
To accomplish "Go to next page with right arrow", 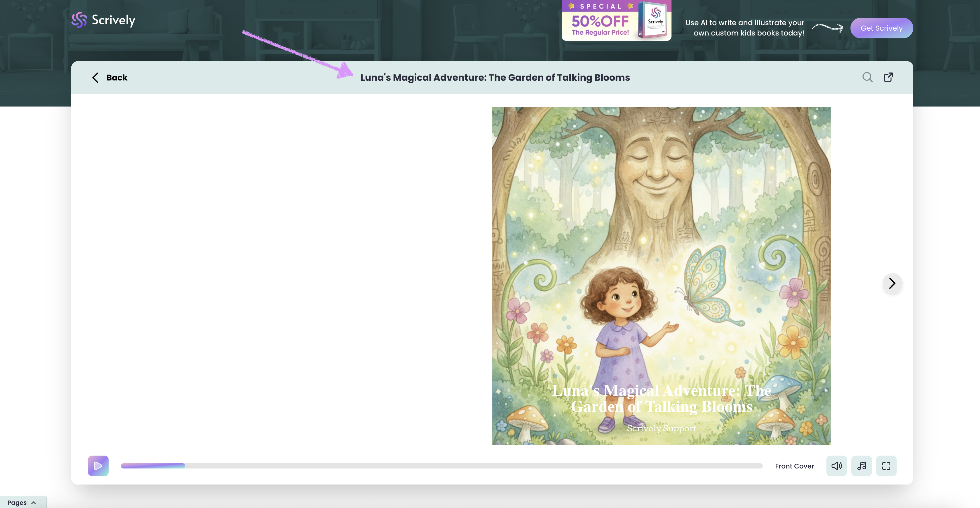I will pyautogui.click(x=892, y=283).
